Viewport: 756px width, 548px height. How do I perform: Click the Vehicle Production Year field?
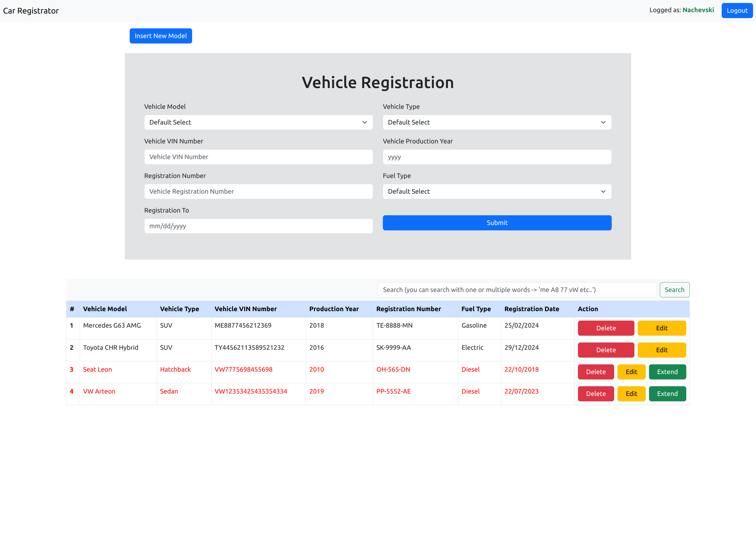[497, 157]
